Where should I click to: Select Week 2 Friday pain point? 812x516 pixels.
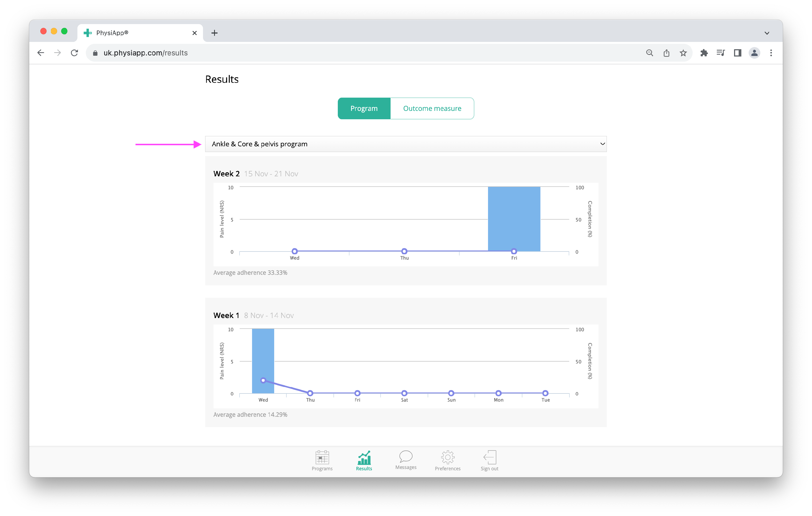click(x=514, y=251)
